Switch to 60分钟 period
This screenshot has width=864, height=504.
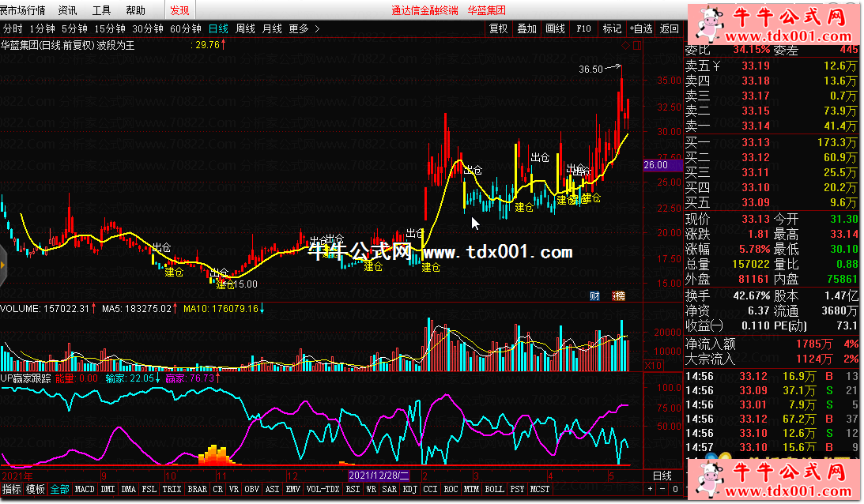(186, 28)
